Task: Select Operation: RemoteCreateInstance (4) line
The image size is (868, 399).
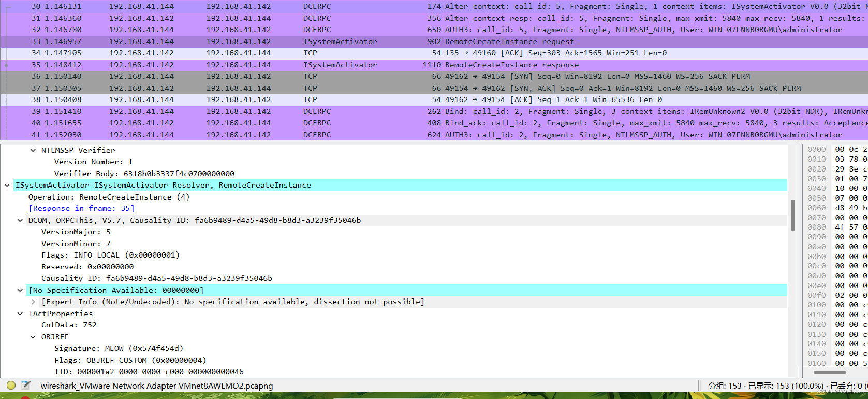Action: pyautogui.click(x=109, y=197)
